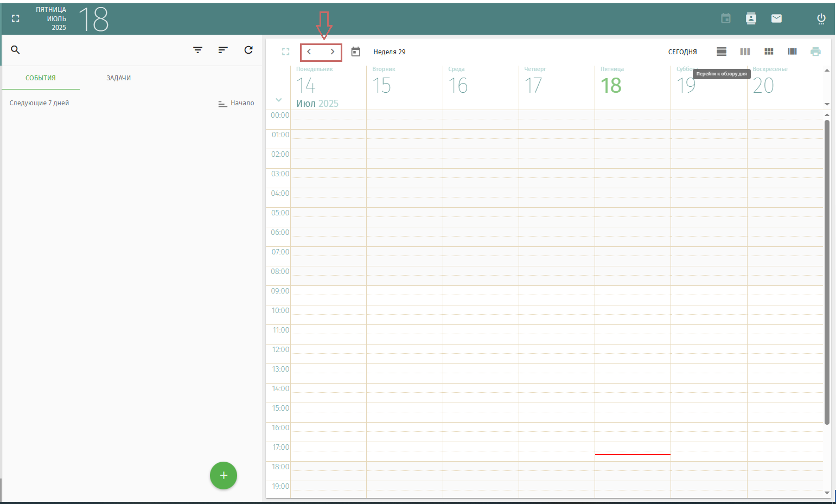836x504 pixels.
Task: Switch to week view
Action: point(745,52)
